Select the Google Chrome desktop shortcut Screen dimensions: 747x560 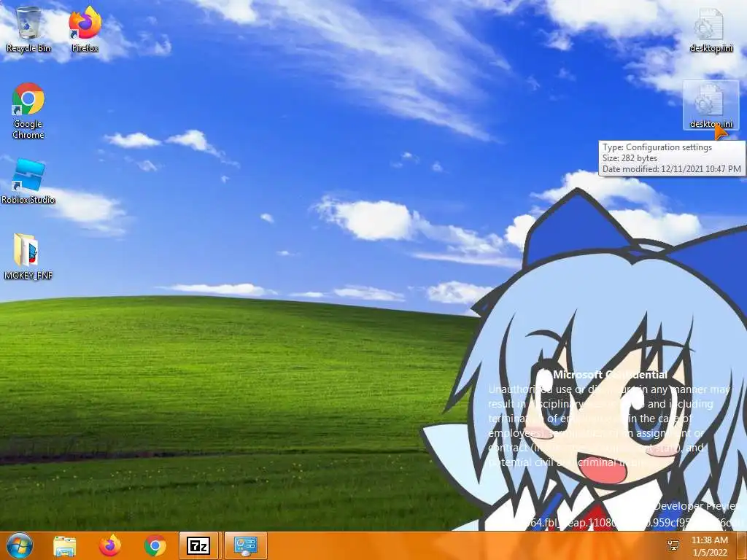point(28,111)
